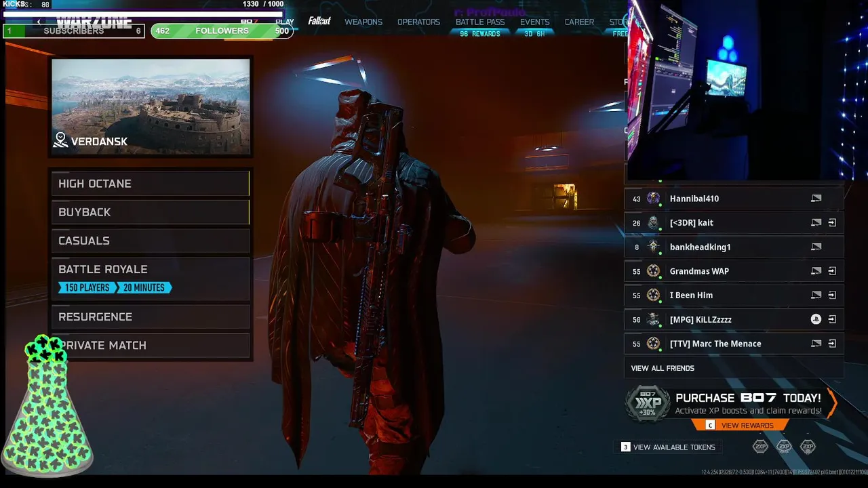This screenshot has width=868, height=488.
Task: Open the Events tab
Action: [534, 22]
